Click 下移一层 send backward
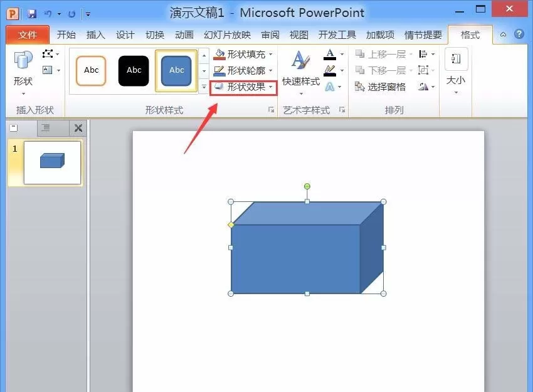 pyautogui.click(x=381, y=70)
